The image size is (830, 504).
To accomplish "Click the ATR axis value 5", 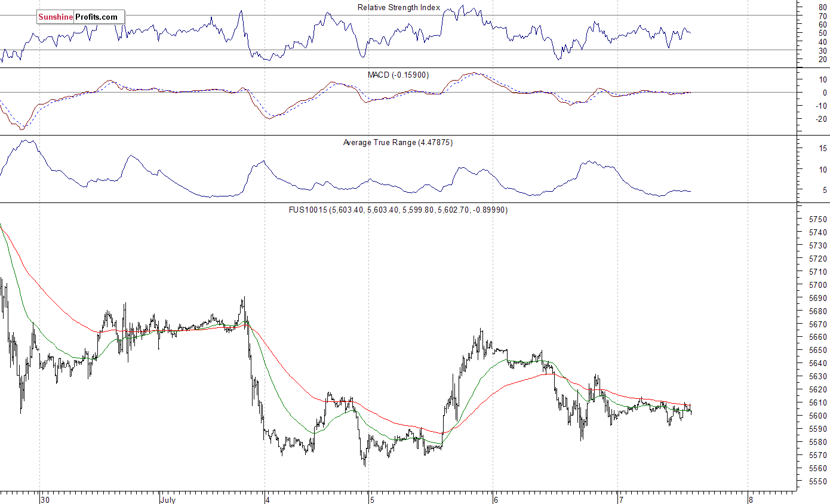I will click(825, 190).
